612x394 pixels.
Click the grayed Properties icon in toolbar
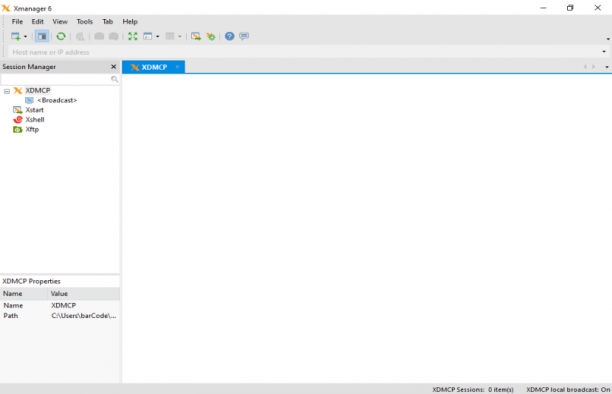tap(80, 36)
